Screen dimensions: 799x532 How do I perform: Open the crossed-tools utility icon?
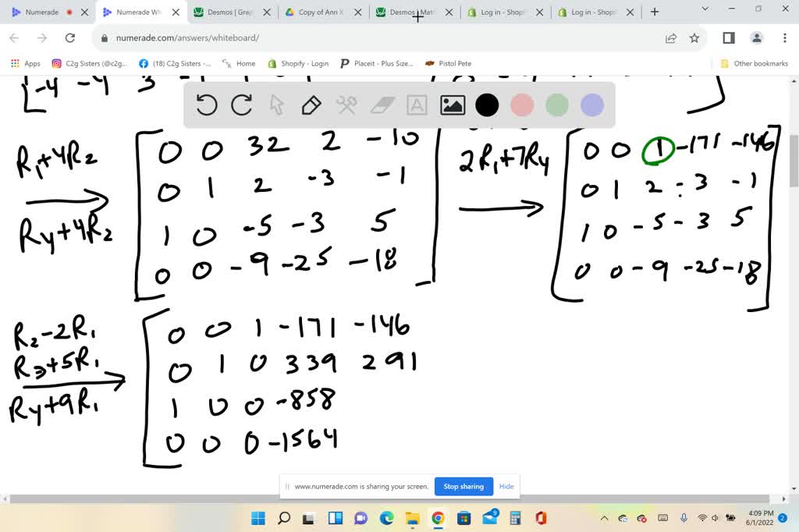[346, 105]
